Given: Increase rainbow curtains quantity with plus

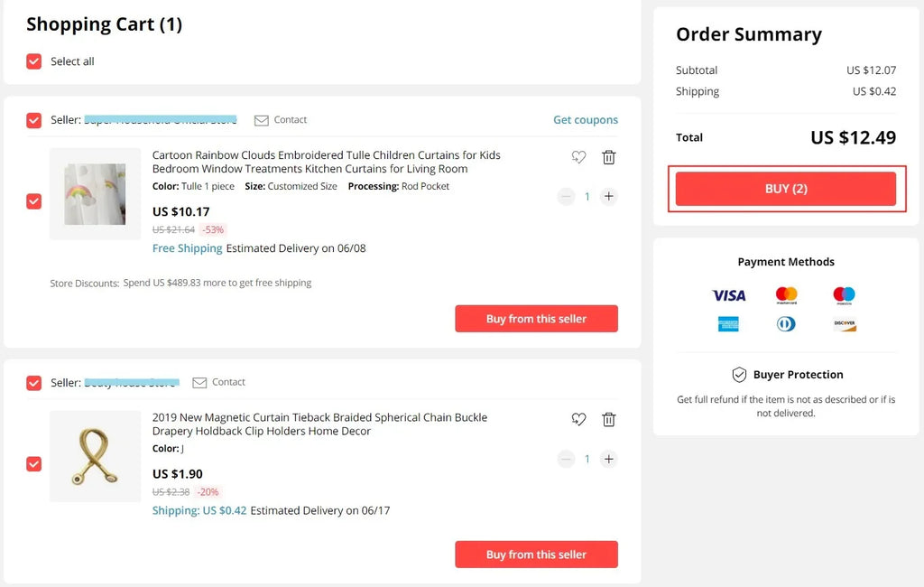Looking at the screenshot, I should tap(609, 196).
